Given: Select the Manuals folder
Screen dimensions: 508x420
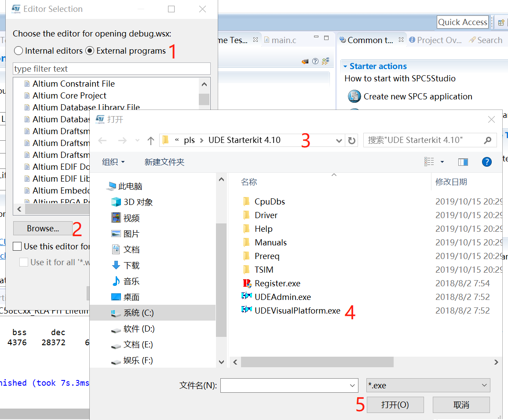Looking at the screenshot, I should [x=264, y=242].
